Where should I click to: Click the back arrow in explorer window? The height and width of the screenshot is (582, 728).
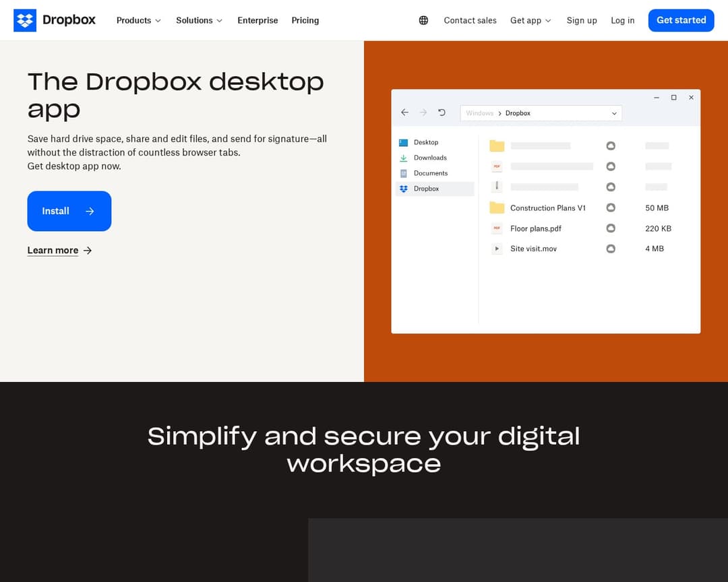[405, 112]
